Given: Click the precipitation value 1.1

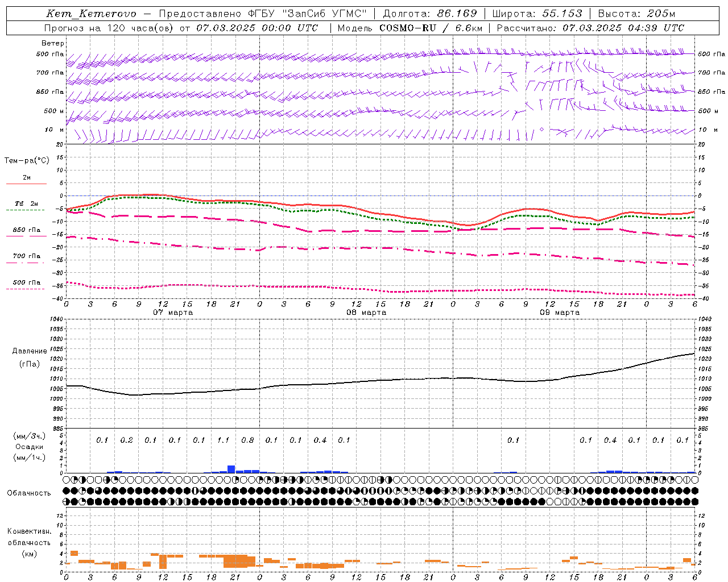Looking at the screenshot, I should [x=223, y=440].
